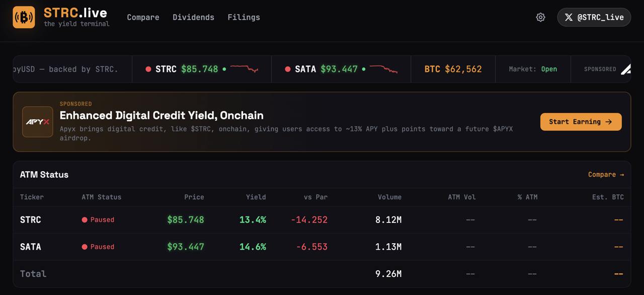This screenshot has width=644, height=295.
Task: Open the Compare menu item
Action: tap(143, 17)
